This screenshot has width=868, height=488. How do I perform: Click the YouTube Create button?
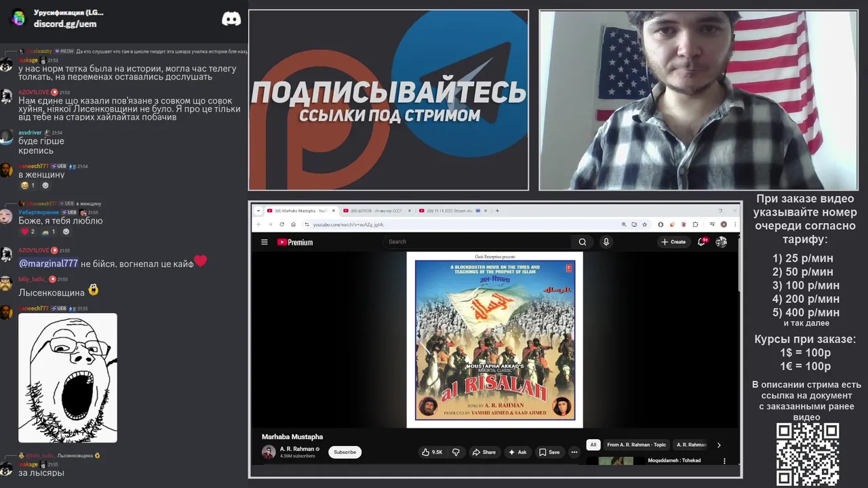pyautogui.click(x=674, y=242)
